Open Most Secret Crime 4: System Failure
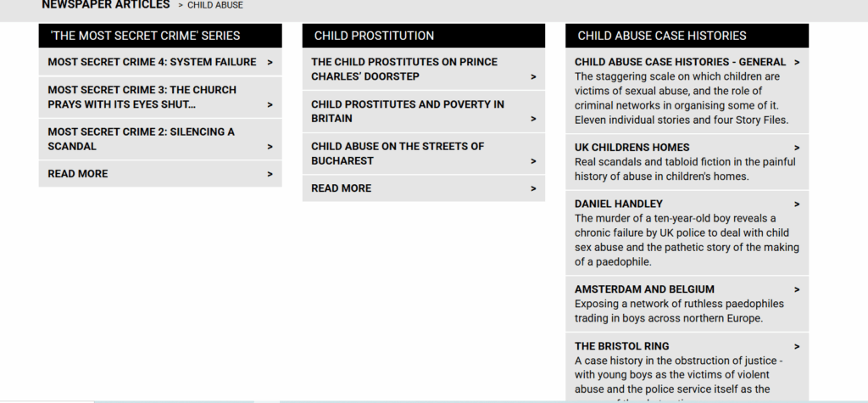The image size is (868, 403). 152,62
